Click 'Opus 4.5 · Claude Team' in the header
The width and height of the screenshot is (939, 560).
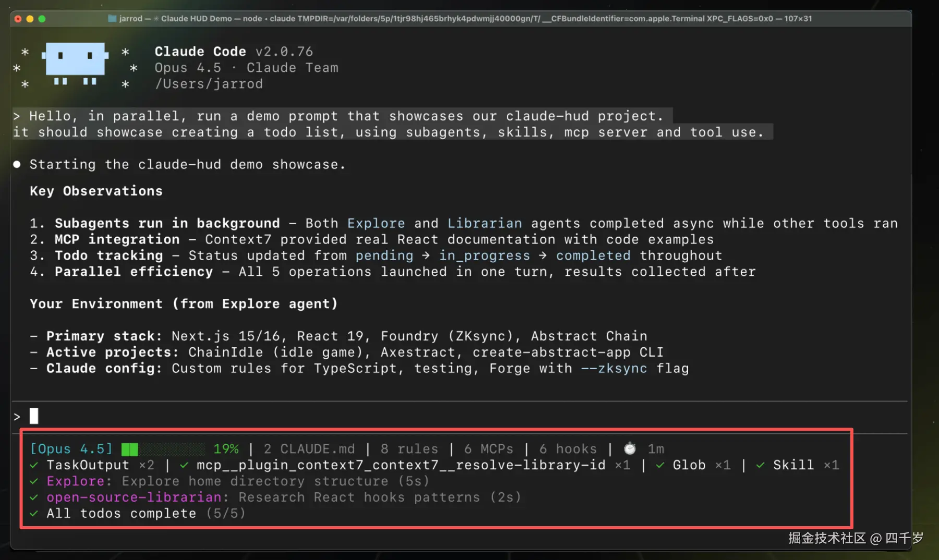tap(246, 68)
